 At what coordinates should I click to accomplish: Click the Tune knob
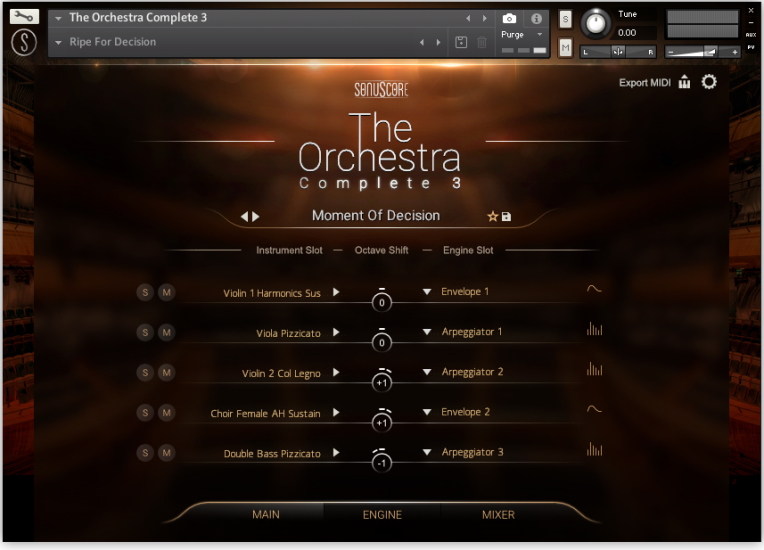pyautogui.click(x=595, y=23)
